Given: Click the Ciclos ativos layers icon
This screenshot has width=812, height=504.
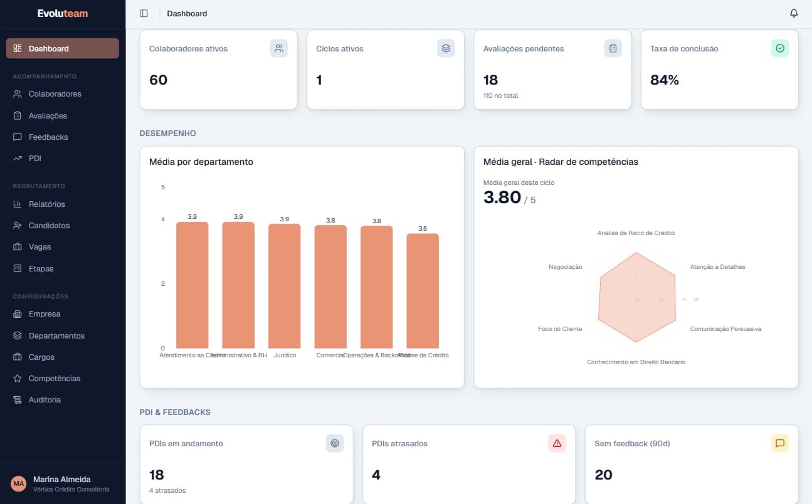Looking at the screenshot, I should tap(446, 48).
